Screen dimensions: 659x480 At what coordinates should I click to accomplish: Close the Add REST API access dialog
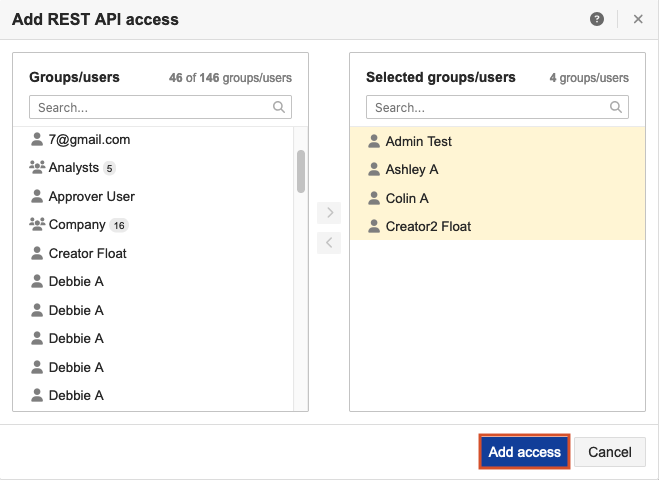[638, 19]
